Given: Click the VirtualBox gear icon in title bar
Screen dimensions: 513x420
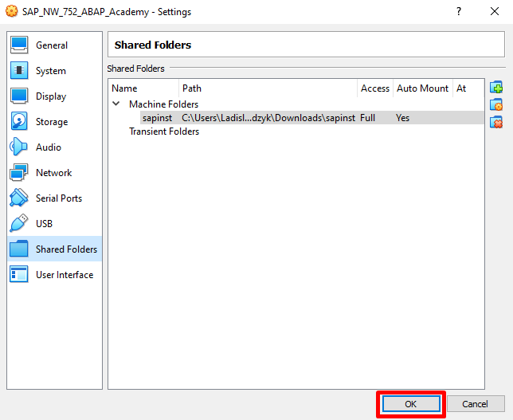Looking at the screenshot, I should [11, 11].
